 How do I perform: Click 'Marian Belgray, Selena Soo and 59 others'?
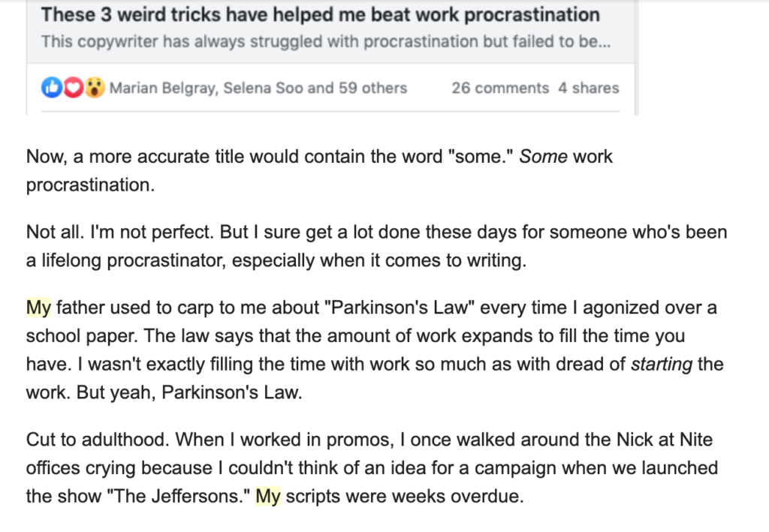(258, 89)
